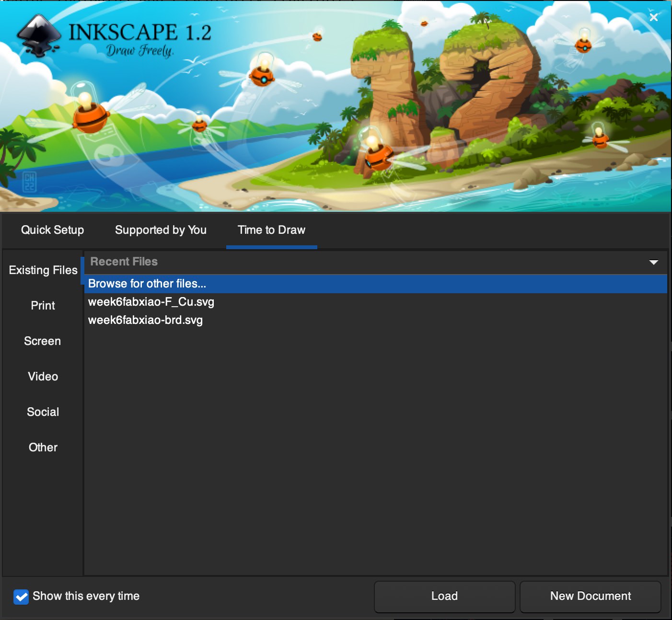Select week6fabxiao-F_Cu.svg recent file

pos(376,302)
